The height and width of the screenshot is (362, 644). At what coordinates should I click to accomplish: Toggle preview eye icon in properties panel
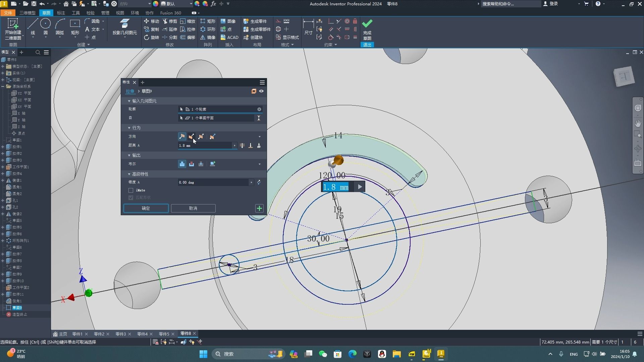point(261,91)
